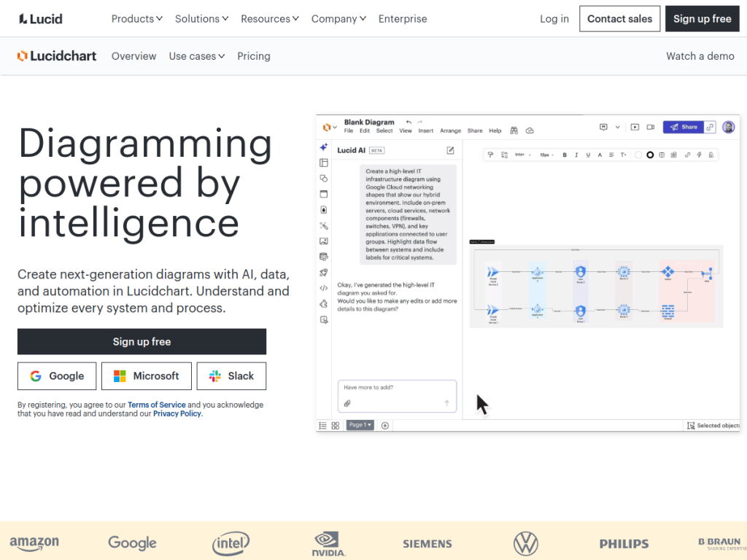This screenshot has height=560, width=747.
Task: Open the comments speech bubble icon
Action: click(603, 127)
